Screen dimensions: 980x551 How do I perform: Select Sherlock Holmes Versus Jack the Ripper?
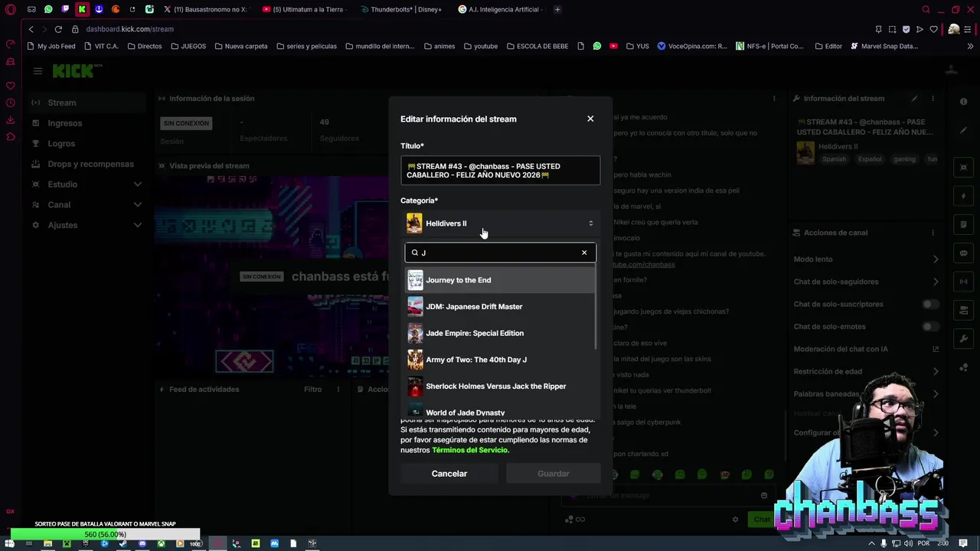click(x=500, y=386)
